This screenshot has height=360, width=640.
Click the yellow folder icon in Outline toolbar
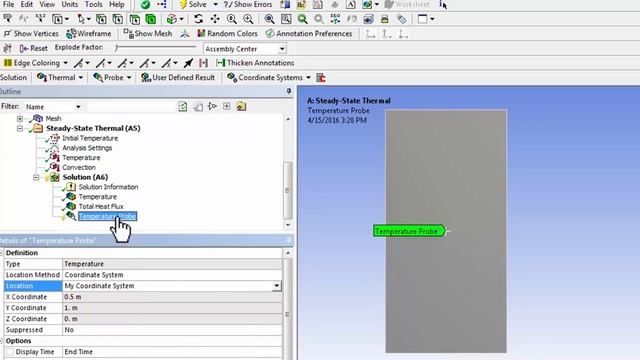click(241, 107)
